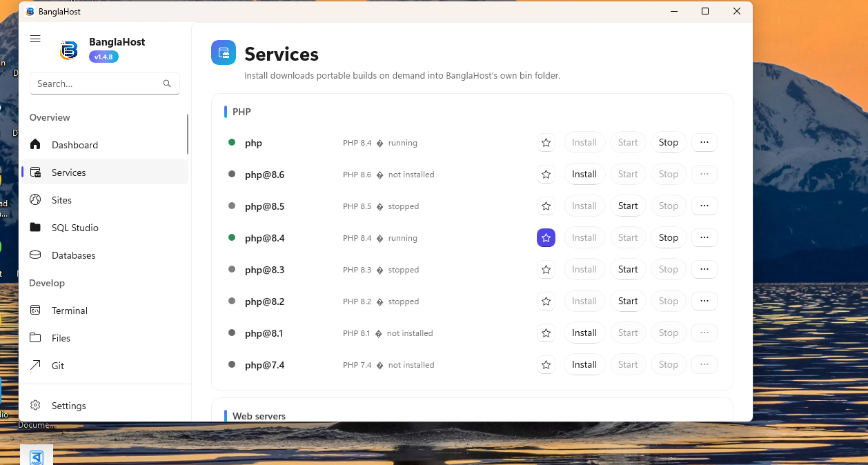The height and width of the screenshot is (465, 868).
Task: Click the BanglaHost title bar app icon
Action: 30,11
